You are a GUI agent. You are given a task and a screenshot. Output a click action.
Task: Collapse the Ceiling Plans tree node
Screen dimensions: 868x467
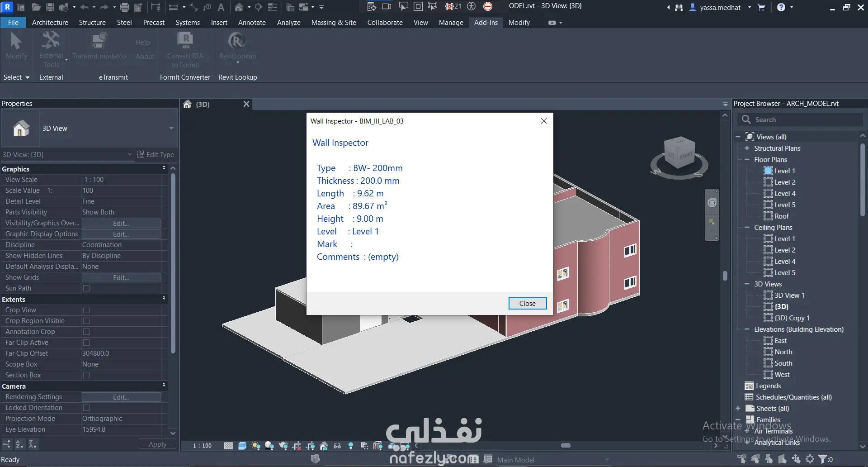(x=747, y=227)
